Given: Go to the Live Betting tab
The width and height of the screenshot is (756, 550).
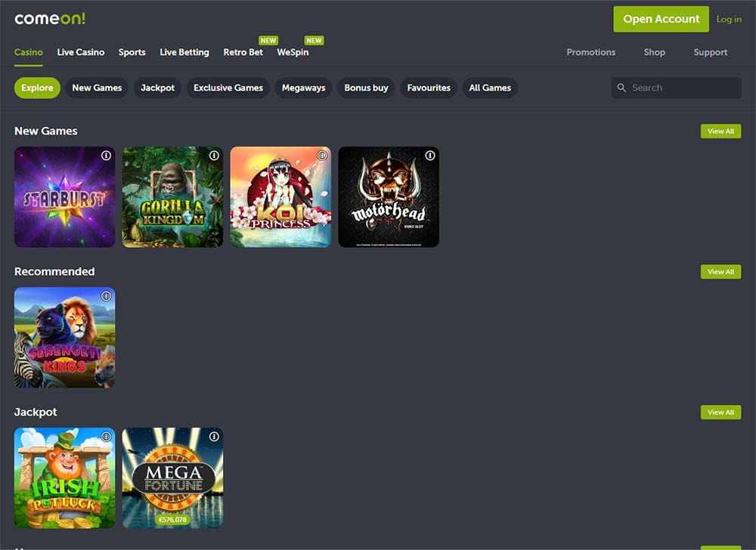Looking at the screenshot, I should [184, 52].
